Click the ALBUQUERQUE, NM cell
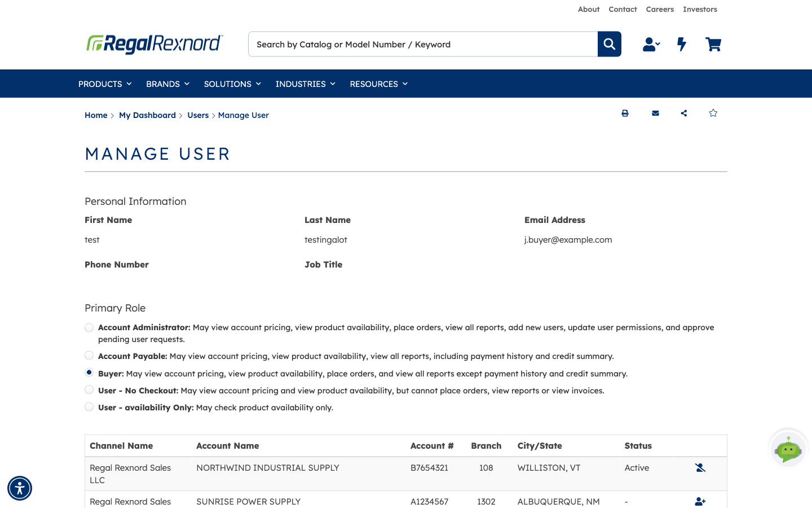 559,502
